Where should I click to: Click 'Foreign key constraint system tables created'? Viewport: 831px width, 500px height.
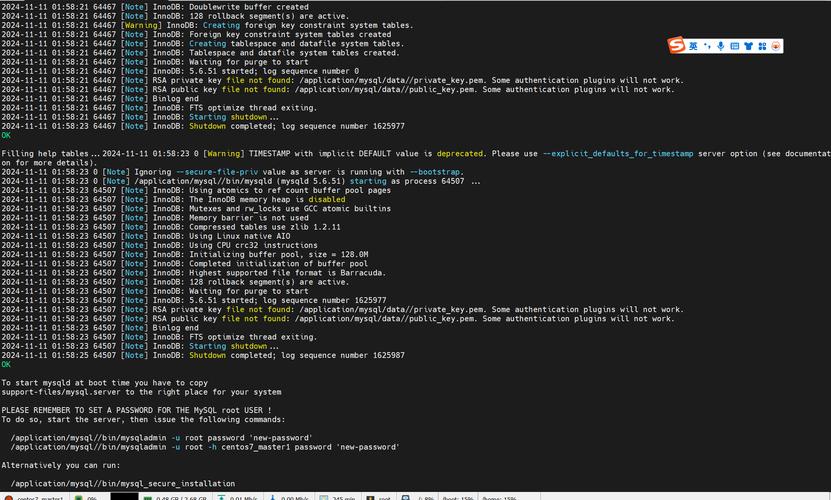tap(290, 34)
